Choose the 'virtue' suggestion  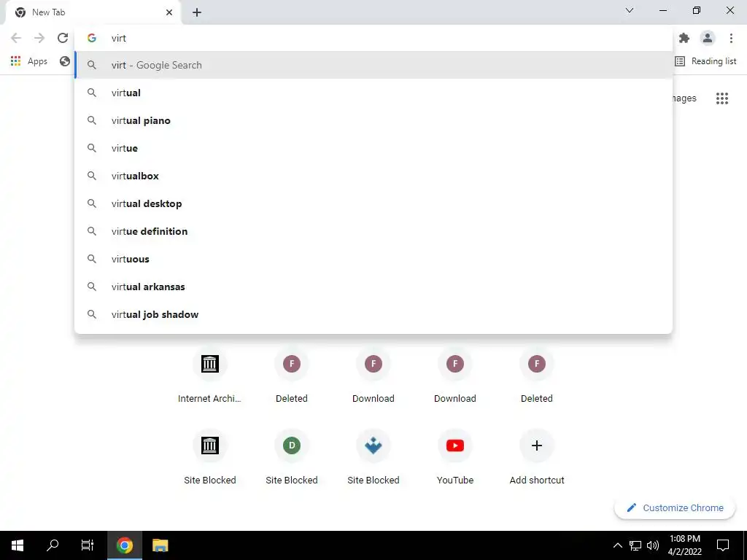(373, 148)
